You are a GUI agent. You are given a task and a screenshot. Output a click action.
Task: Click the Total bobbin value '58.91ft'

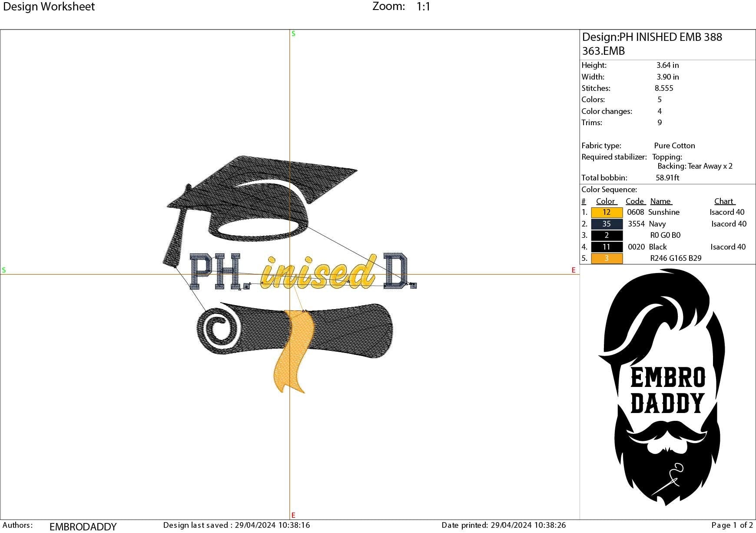click(667, 178)
